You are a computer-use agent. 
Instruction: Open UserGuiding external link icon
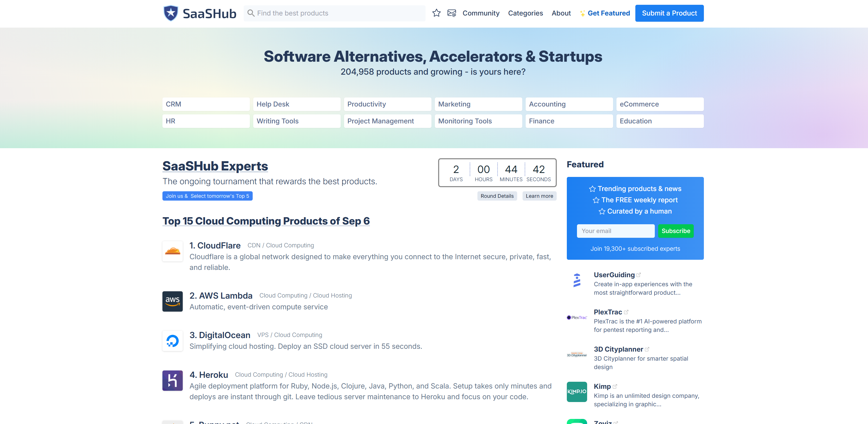point(638,275)
